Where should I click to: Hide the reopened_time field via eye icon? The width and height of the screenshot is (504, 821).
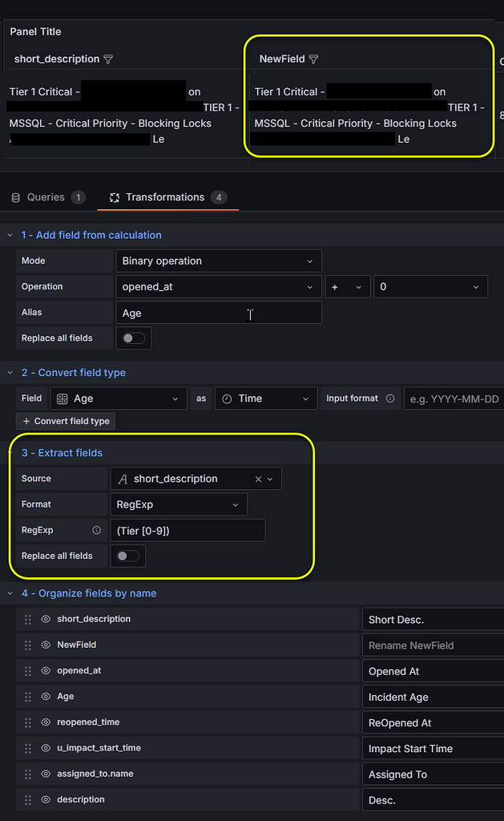click(46, 722)
